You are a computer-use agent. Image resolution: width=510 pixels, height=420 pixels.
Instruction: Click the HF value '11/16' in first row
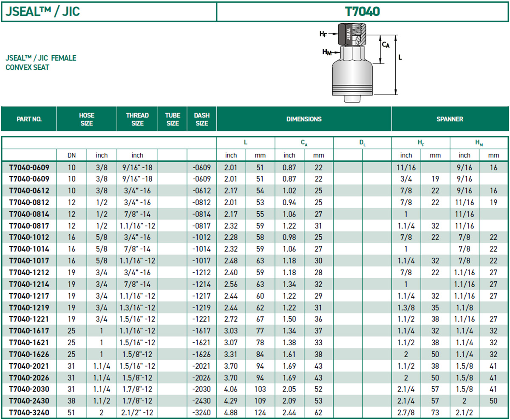406,167
